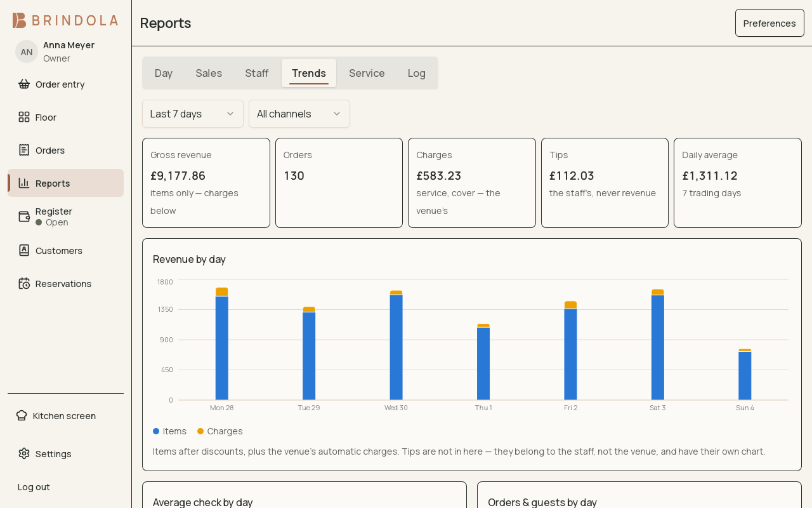Click the Gross revenue value £9,177.86
812x508 pixels.
tap(178, 175)
